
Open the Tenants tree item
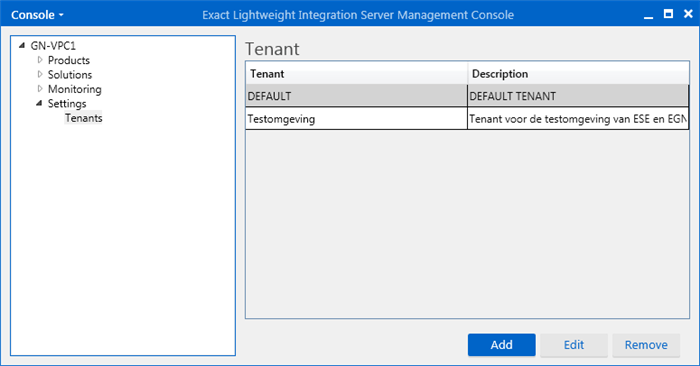point(83,118)
